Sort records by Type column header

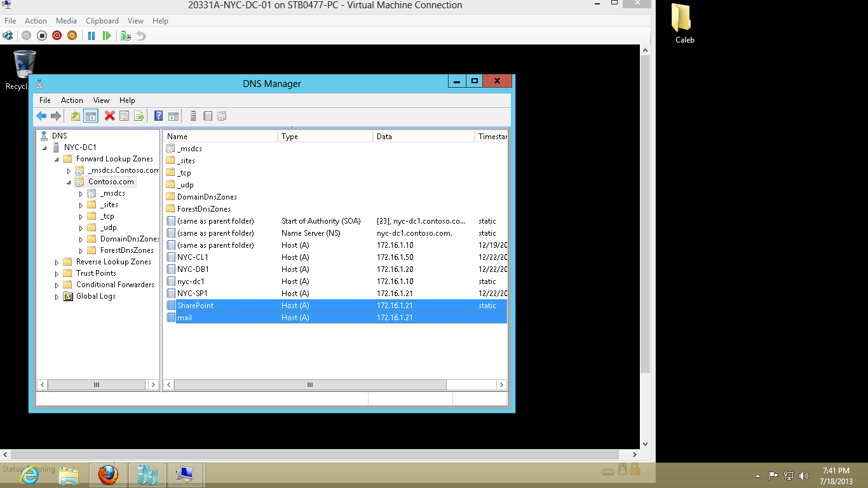click(325, 137)
